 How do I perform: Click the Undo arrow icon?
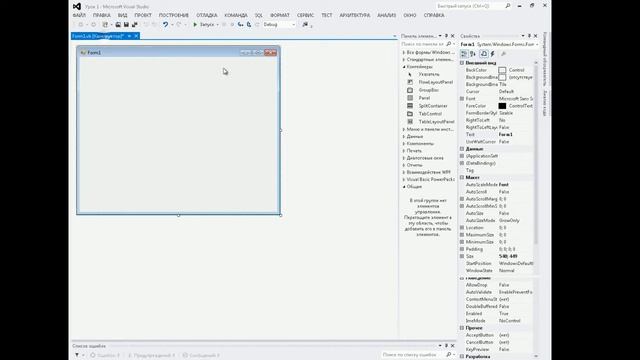coord(165,25)
